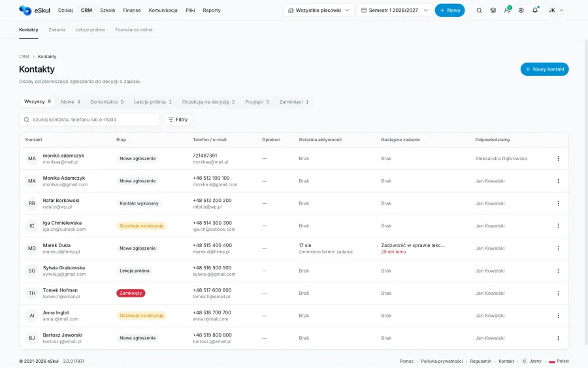
Task: Open row menu for Anna Inglot
Action: tap(558, 316)
